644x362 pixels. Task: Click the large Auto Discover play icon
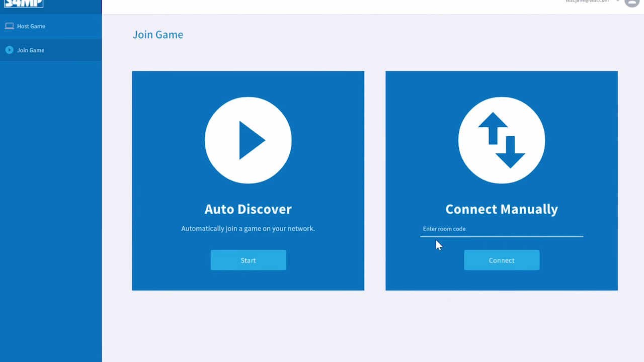tap(248, 140)
